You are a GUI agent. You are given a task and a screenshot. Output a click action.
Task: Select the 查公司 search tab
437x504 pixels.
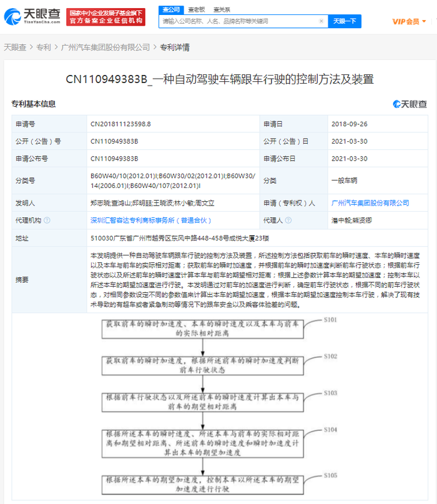pos(171,9)
